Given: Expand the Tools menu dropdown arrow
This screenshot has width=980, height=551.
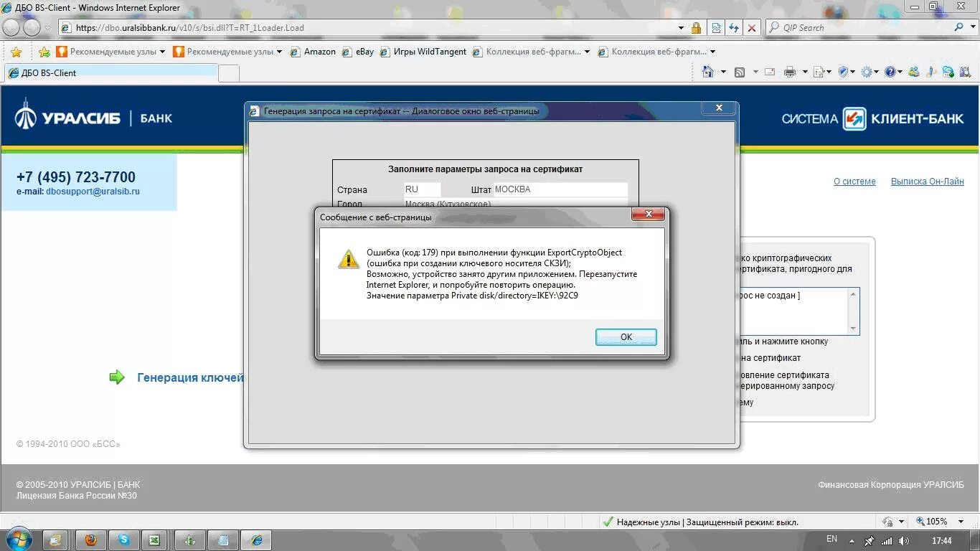Looking at the screenshot, I should (x=877, y=72).
